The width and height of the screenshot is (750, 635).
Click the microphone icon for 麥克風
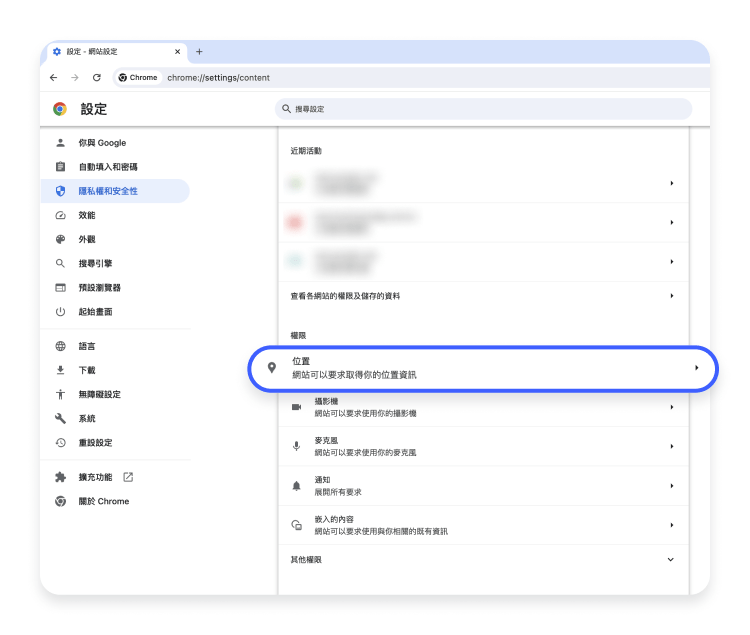click(x=297, y=446)
